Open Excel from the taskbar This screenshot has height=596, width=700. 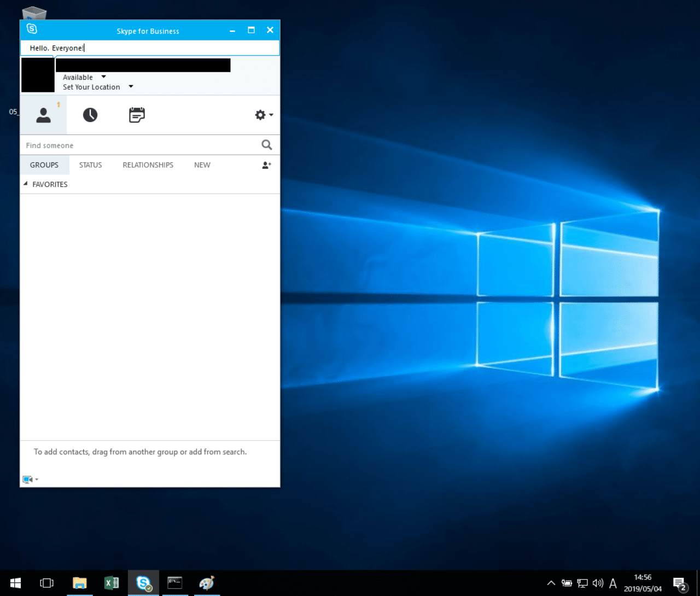pos(112,583)
